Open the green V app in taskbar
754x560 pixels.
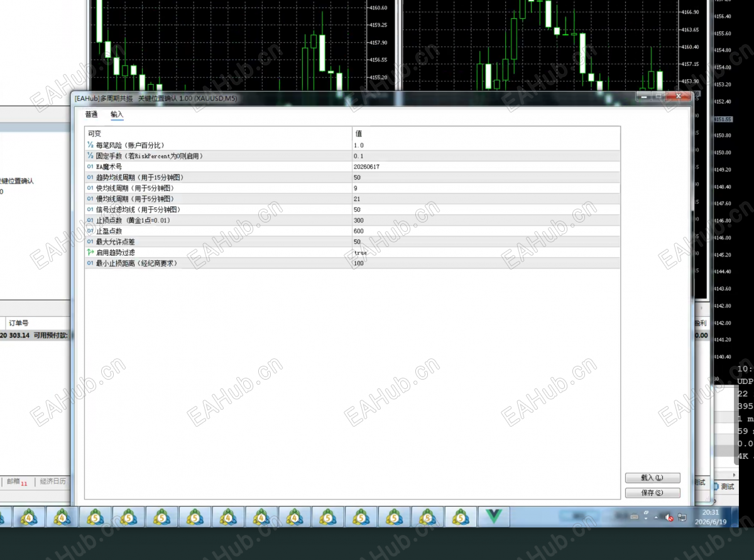(493, 517)
